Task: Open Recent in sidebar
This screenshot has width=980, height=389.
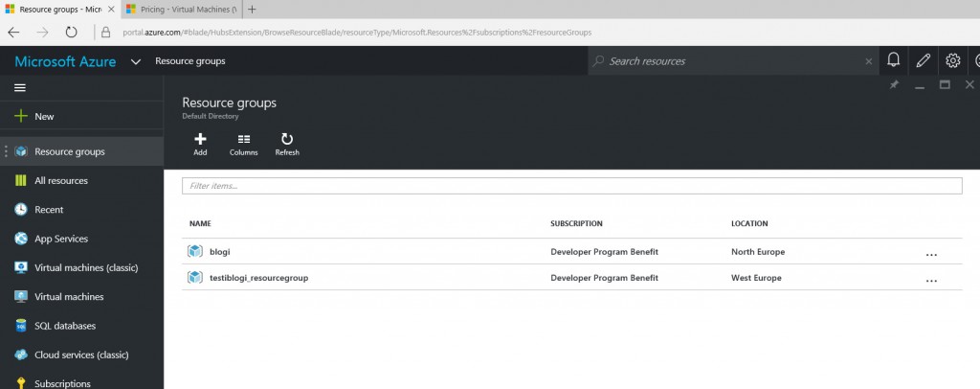Action: (82, 210)
